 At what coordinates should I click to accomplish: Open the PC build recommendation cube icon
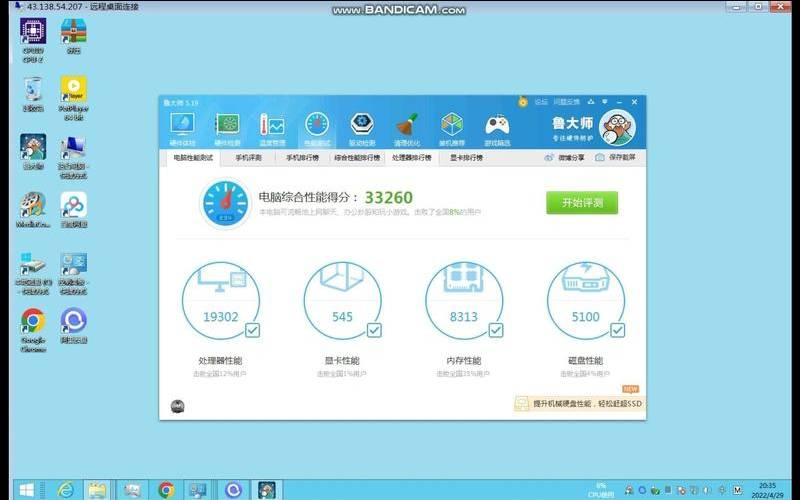pos(452,124)
